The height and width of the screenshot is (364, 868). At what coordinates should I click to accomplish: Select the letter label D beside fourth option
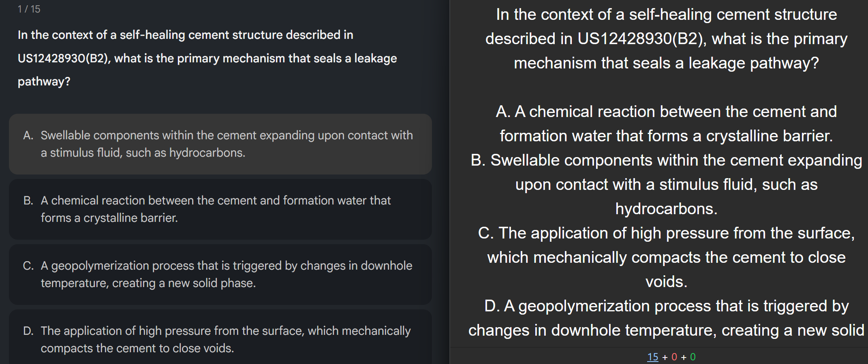(28, 330)
